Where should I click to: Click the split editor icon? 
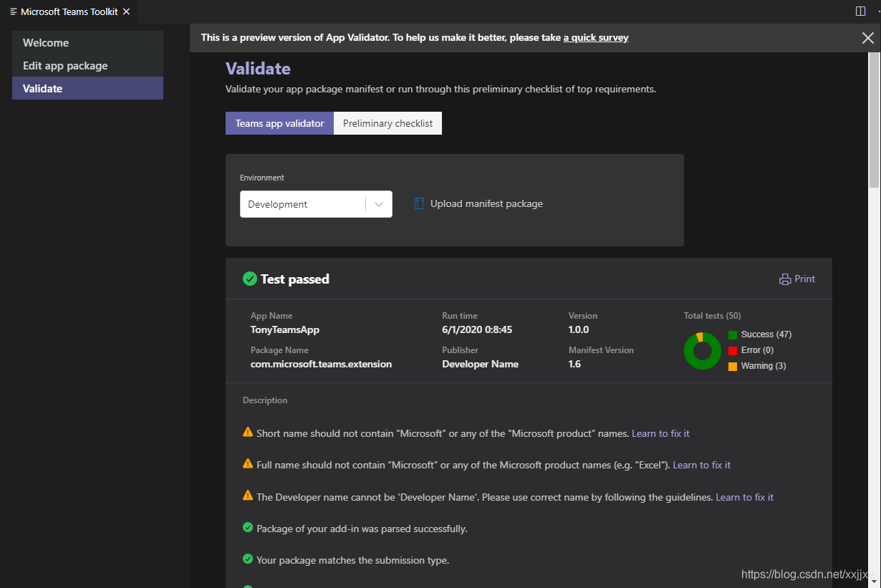click(x=860, y=11)
